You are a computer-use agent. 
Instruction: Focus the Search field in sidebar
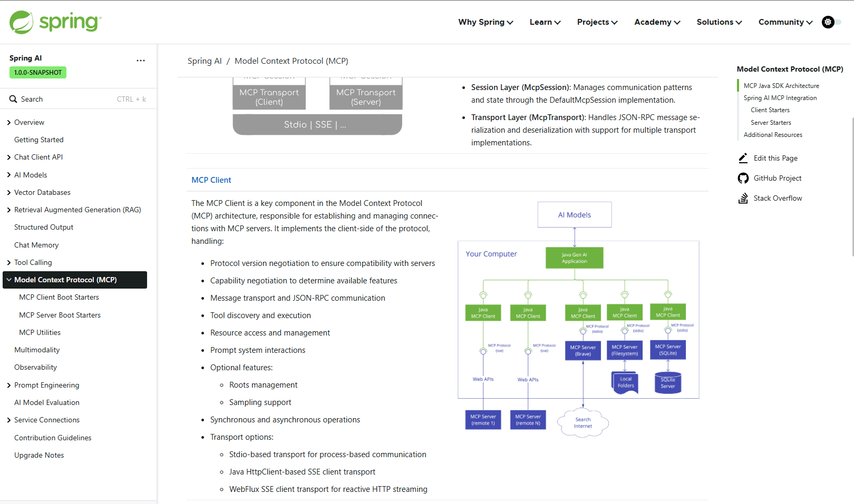click(78, 99)
